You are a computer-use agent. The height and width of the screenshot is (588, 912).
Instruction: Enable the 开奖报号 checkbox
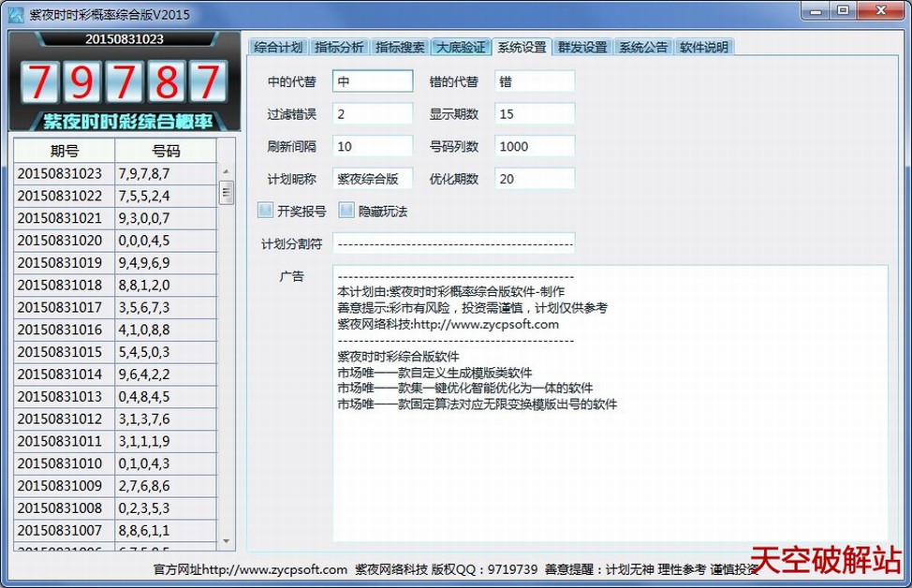tap(265, 210)
